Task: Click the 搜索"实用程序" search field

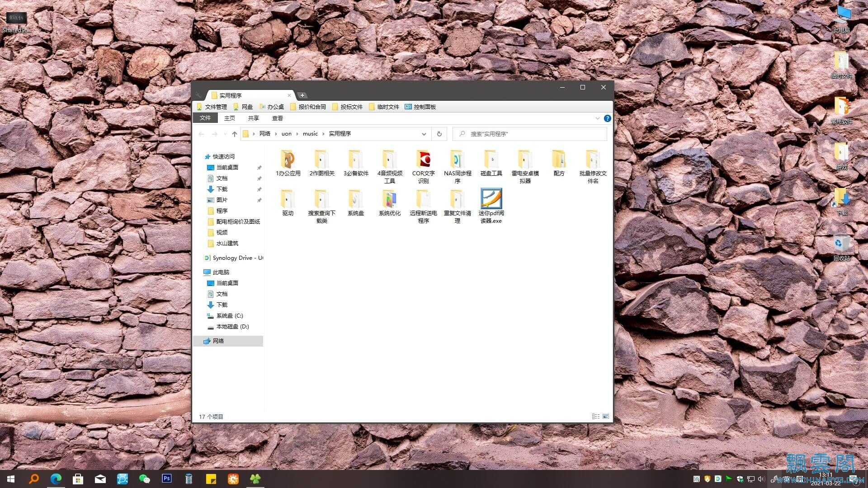Action: click(x=530, y=134)
